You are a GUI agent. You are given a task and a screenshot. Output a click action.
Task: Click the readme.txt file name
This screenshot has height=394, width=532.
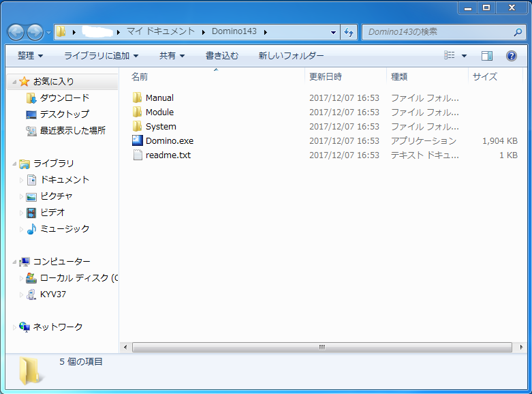tap(168, 155)
